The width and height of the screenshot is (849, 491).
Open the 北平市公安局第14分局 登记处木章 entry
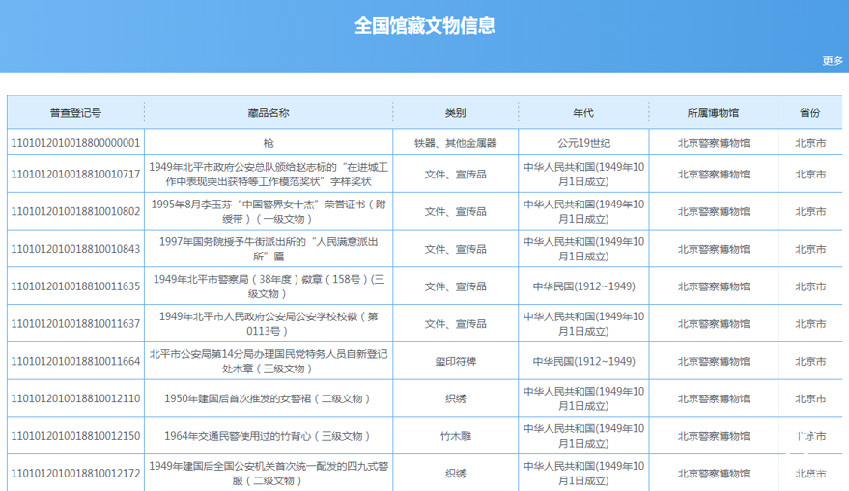(268, 361)
